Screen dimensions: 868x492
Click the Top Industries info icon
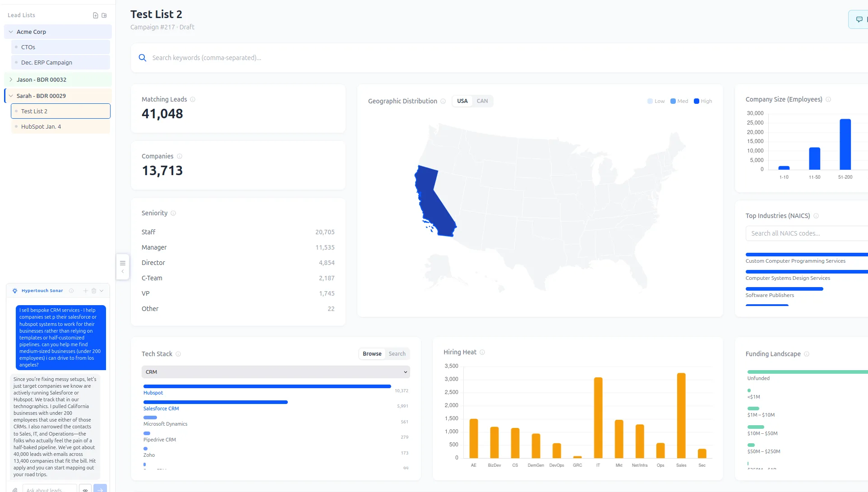816,216
